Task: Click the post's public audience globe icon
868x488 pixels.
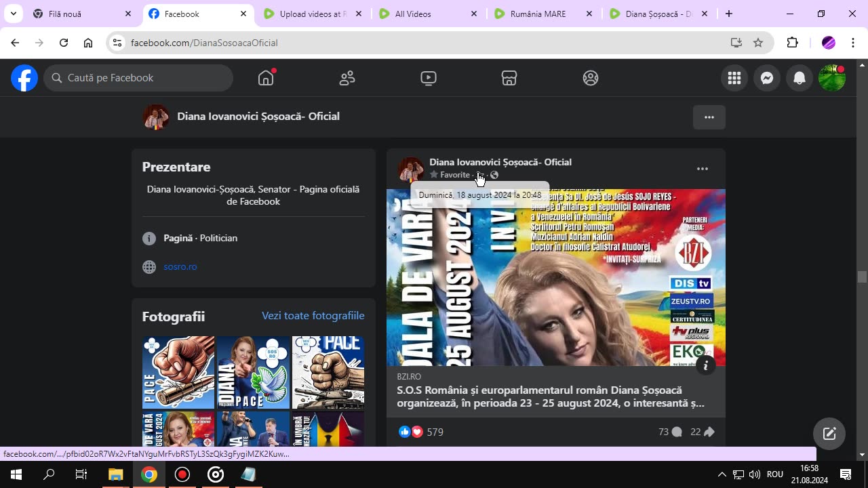Action: point(494,175)
